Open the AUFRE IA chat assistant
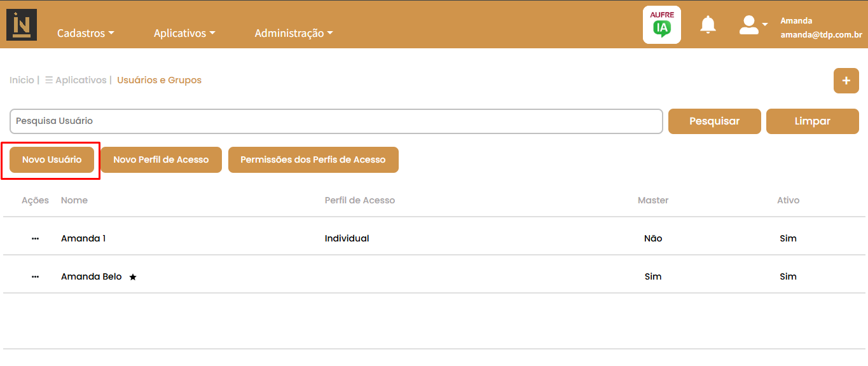The image size is (868, 366). pyautogui.click(x=661, y=25)
